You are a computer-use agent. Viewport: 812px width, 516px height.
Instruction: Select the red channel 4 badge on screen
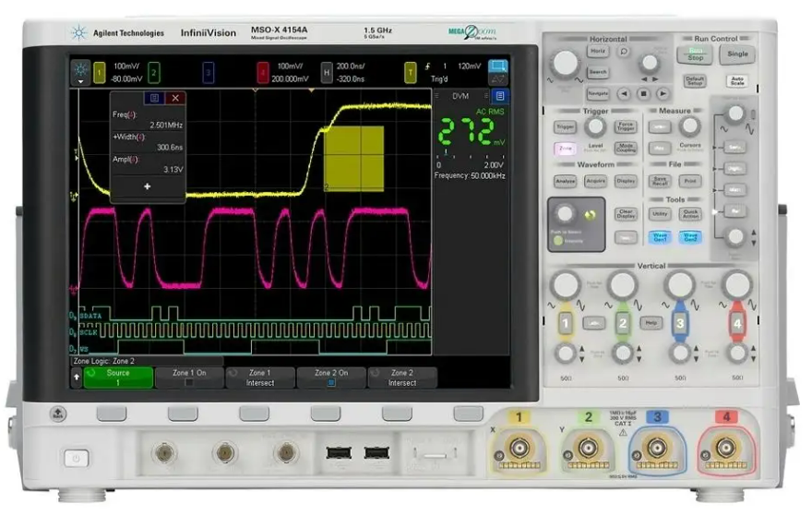coord(263,73)
